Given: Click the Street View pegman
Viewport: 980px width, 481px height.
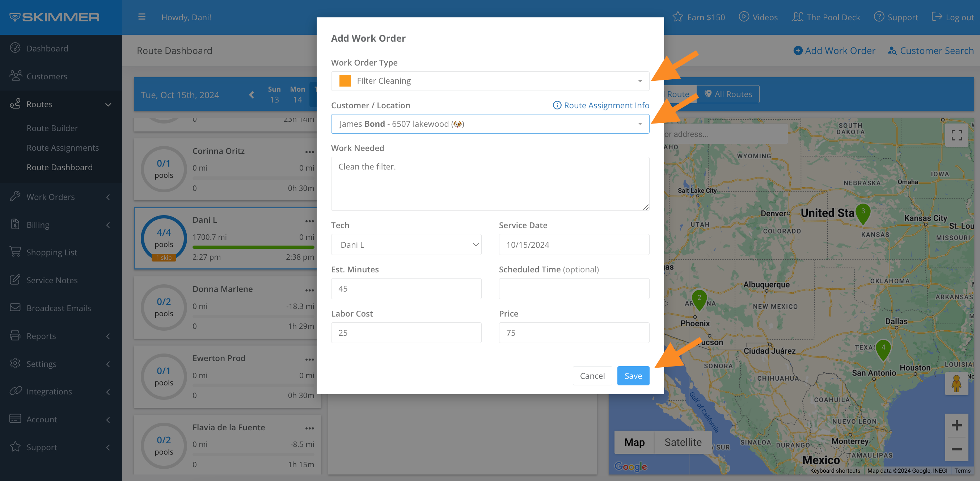Looking at the screenshot, I should tap(956, 384).
